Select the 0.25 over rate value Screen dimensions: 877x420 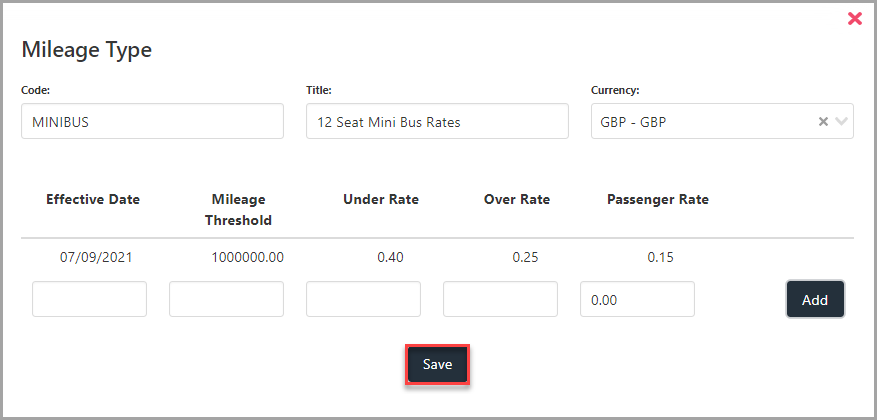525,258
